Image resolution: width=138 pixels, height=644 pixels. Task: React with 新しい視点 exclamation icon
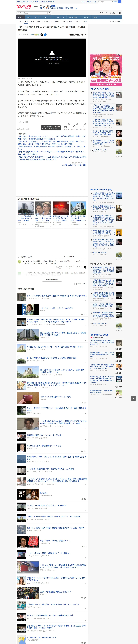[x=83, y=127]
